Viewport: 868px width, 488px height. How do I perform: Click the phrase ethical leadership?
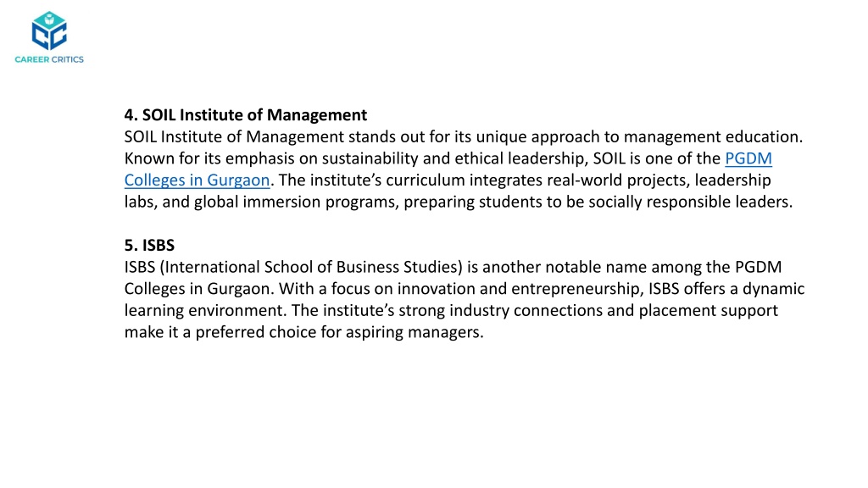[520, 158]
